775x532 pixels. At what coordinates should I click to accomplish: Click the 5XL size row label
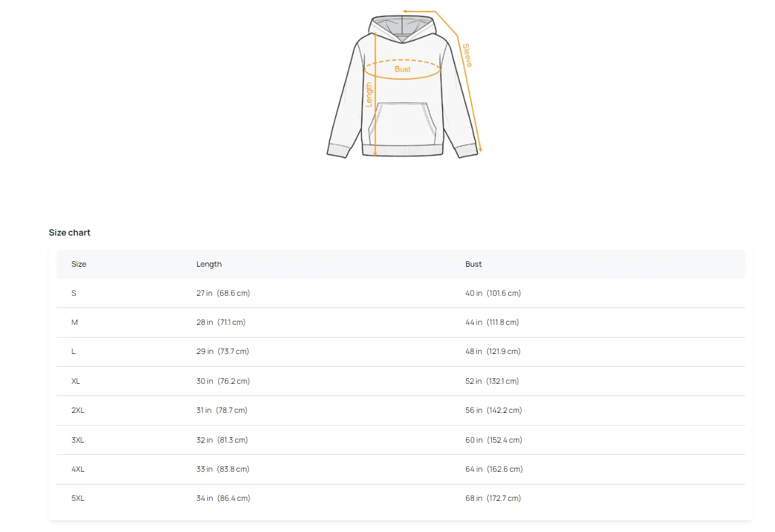tap(78, 498)
